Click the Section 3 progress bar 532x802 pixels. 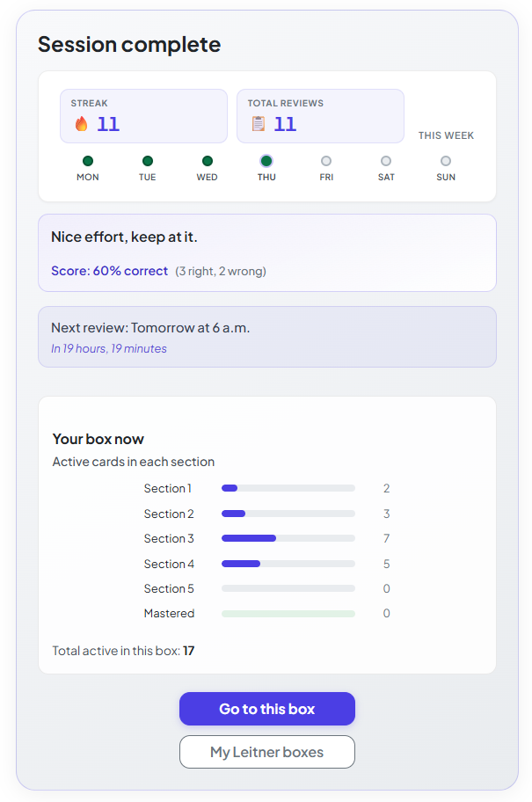(x=288, y=538)
